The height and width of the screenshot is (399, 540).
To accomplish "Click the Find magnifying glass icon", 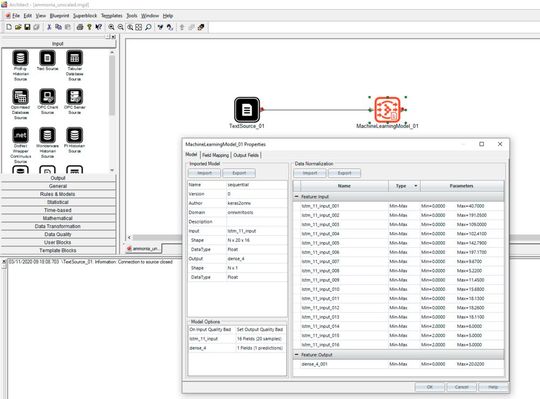I will [x=148, y=27].
